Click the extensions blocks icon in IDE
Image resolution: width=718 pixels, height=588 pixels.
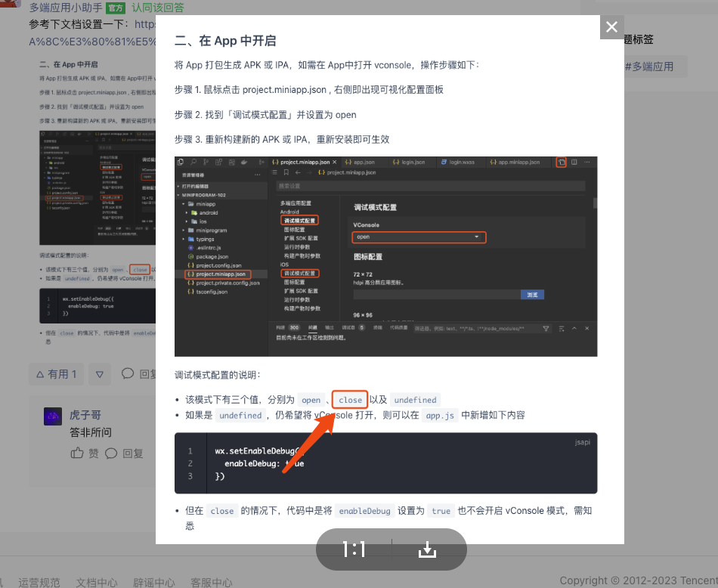[219, 162]
